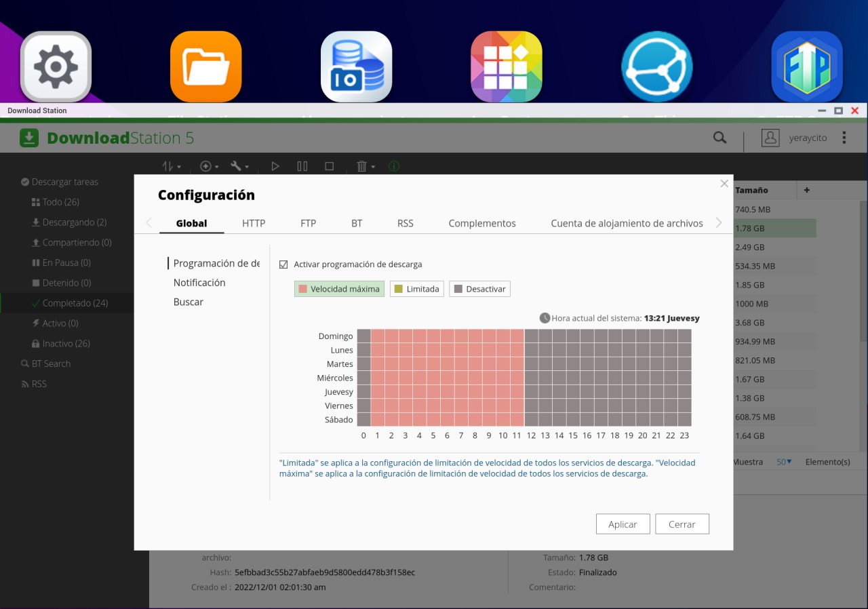The image size is (868, 609).
Task: Open search with the magnifier icon
Action: (x=719, y=138)
